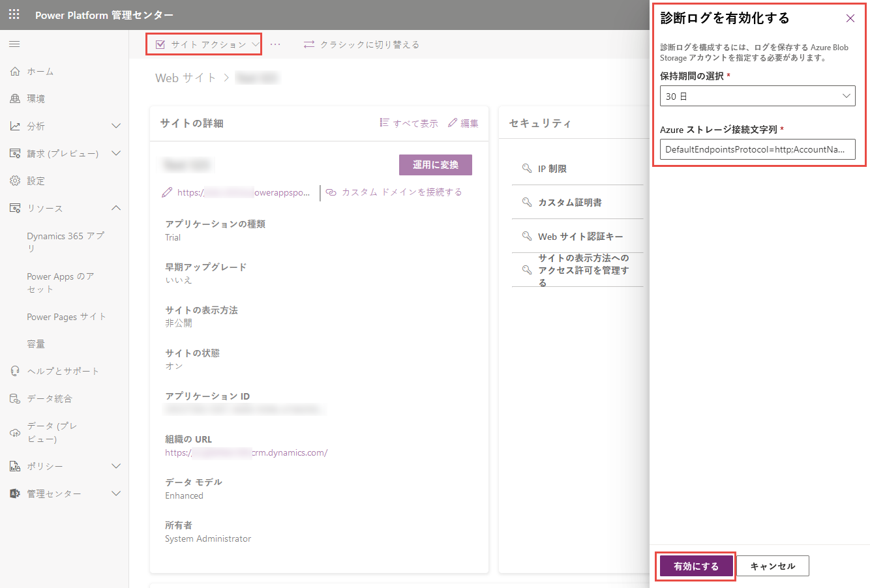This screenshot has height=588, width=870.
Task: Click the 有効にする button
Action: [x=696, y=566]
